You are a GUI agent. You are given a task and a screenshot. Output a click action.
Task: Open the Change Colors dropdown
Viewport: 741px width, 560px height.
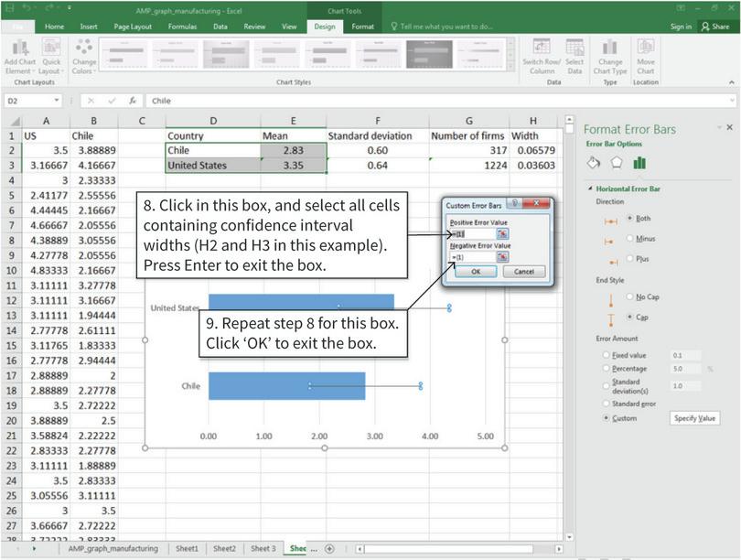tap(84, 57)
